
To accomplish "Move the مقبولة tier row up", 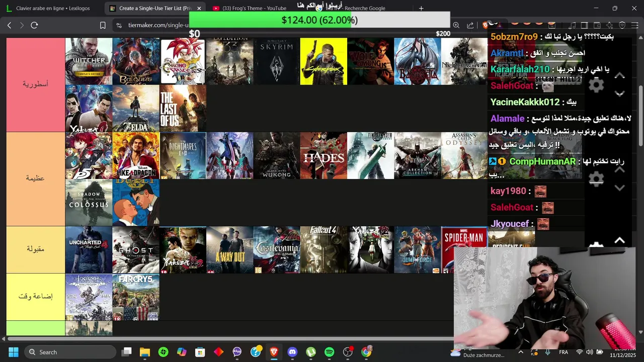I will tap(620, 240).
